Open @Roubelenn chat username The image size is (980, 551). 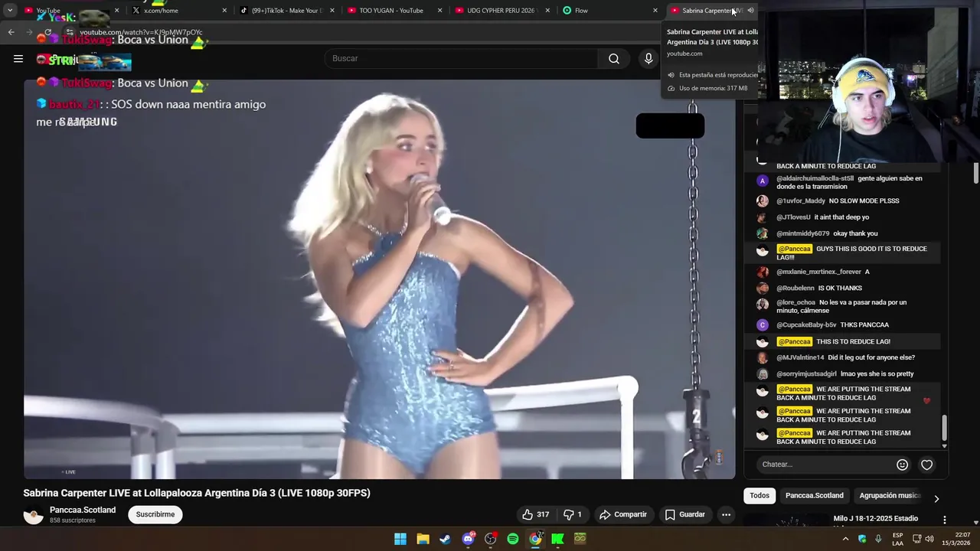(x=795, y=289)
